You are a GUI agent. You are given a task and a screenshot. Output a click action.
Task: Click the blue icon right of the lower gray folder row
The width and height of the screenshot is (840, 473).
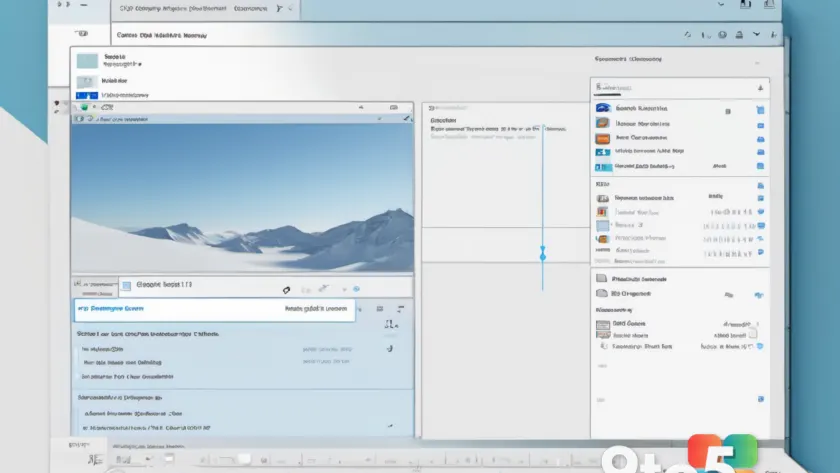pos(759,295)
